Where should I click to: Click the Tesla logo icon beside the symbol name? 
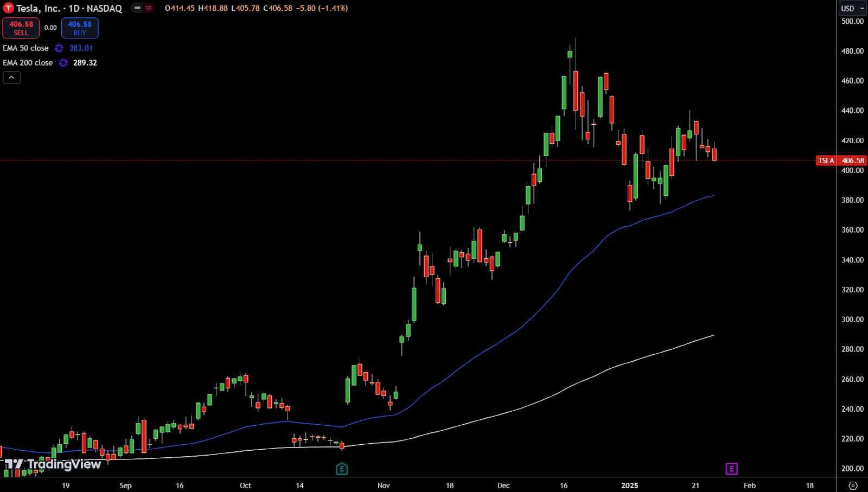tap(8, 8)
